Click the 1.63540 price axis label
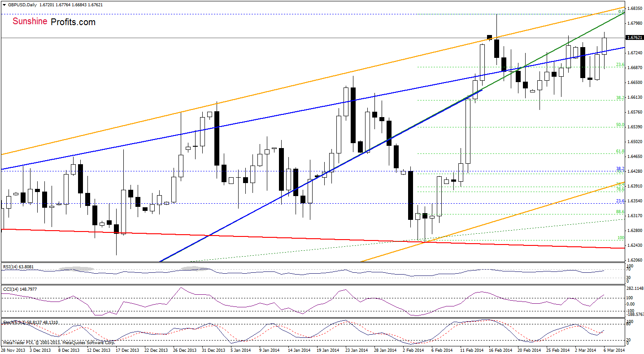This screenshot has height=354, width=644. pos(635,201)
